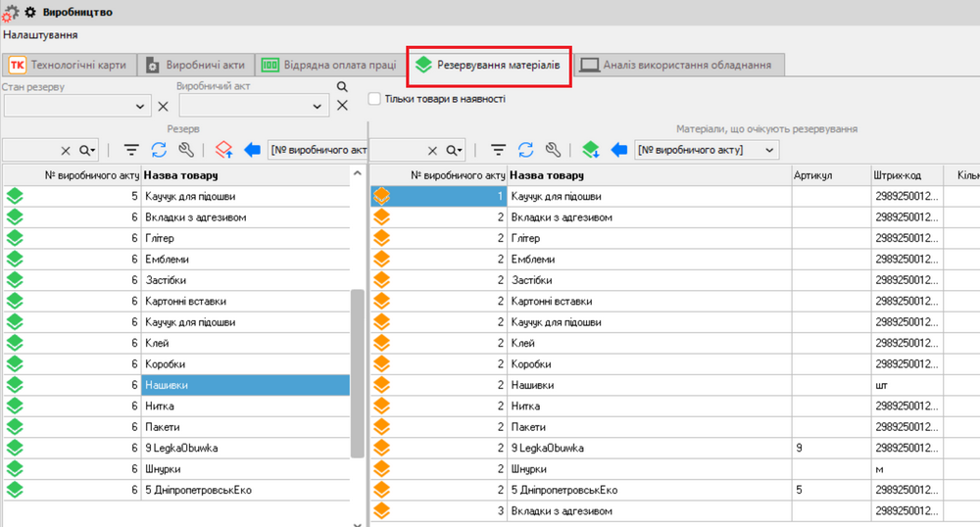The width and height of the screenshot is (980, 527).
Task: Click the left Резерв list vertical scrollbar
Action: 357,372
